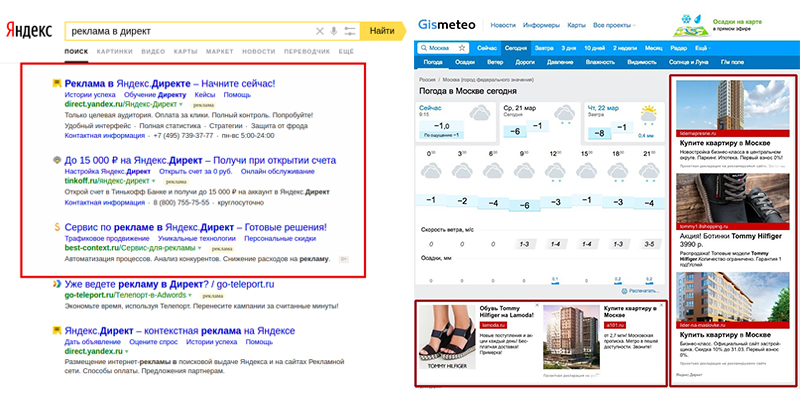Close the Tommy Hilfiger Lamoda ad
Viewport: 800px width, 400px height.
[x=536, y=305]
